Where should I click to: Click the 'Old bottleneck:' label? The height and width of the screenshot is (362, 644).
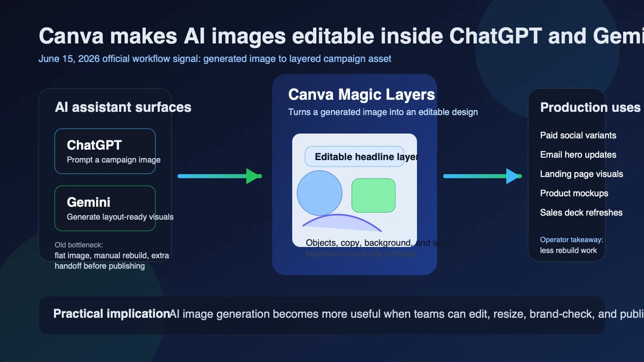pos(79,245)
